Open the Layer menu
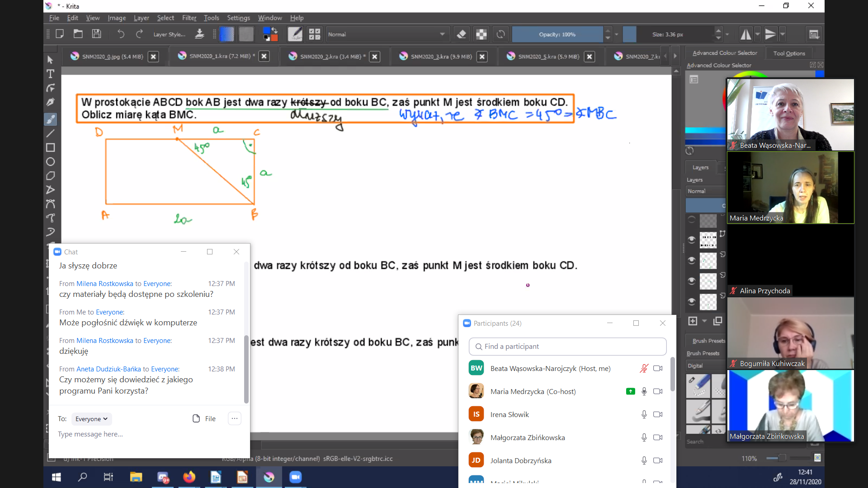Image resolution: width=868 pixels, height=488 pixels. point(141,18)
